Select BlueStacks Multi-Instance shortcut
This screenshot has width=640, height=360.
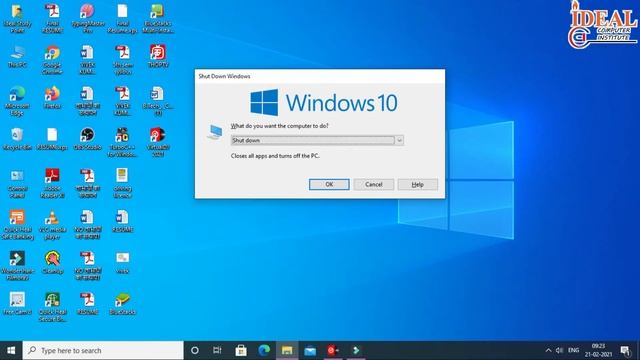(x=158, y=19)
